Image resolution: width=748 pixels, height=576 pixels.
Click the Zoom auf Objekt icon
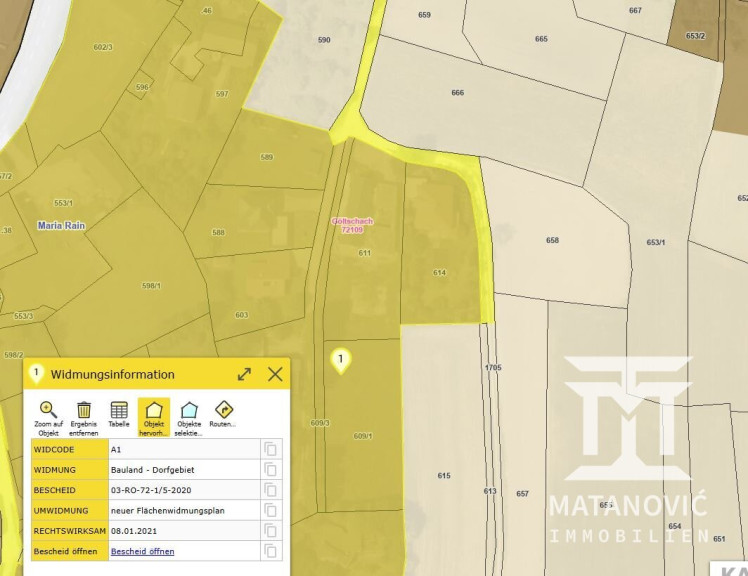point(48,410)
